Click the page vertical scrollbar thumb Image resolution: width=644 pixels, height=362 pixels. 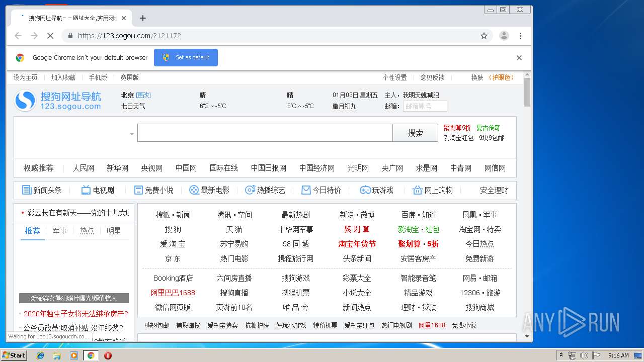pos(527,92)
